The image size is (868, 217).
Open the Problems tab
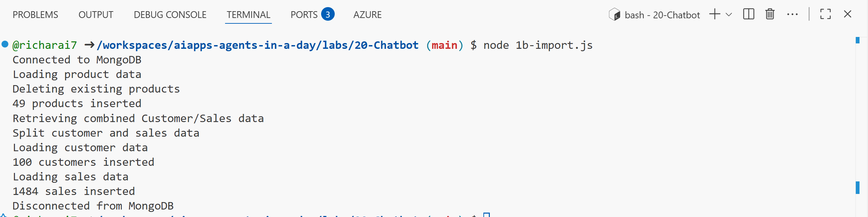coord(35,15)
